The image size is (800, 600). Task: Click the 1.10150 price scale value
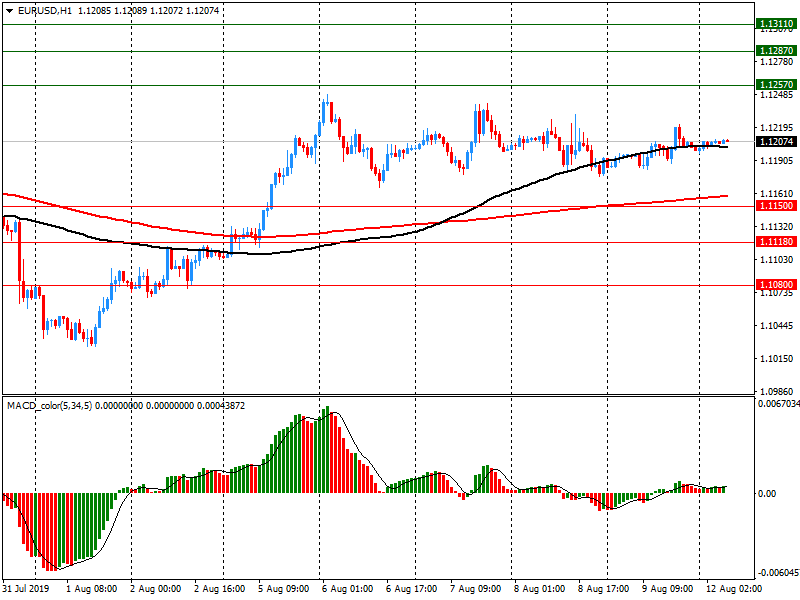(777, 359)
